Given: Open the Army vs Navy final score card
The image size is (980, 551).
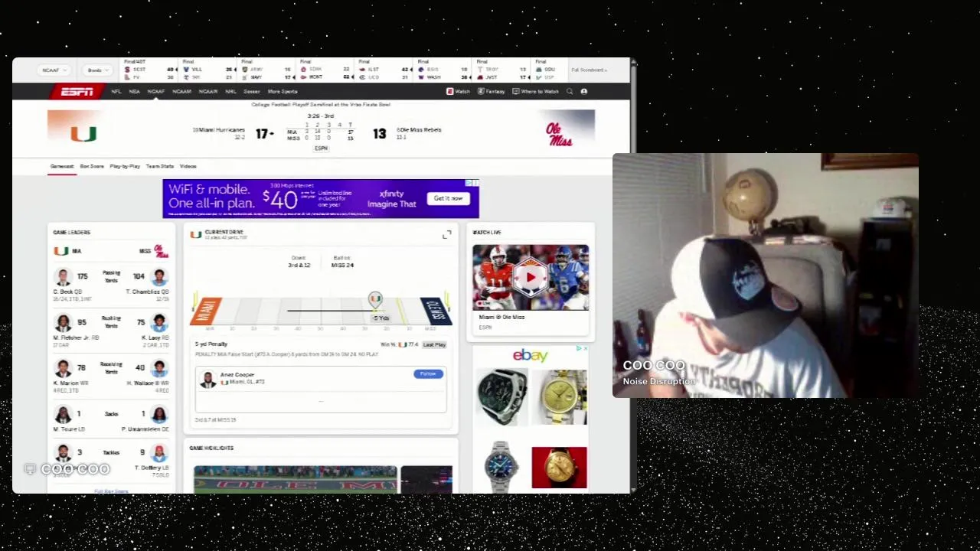Looking at the screenshot, I should 266,70.
